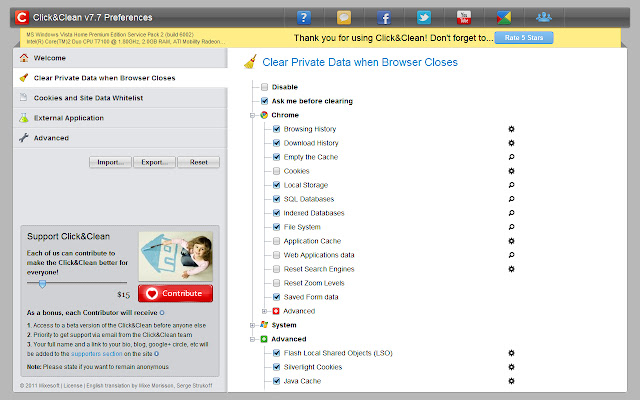The height and width of the screenshot is (400, 640).
Task: Click the info icon after 'will receive'
Action: pos(162,313)
